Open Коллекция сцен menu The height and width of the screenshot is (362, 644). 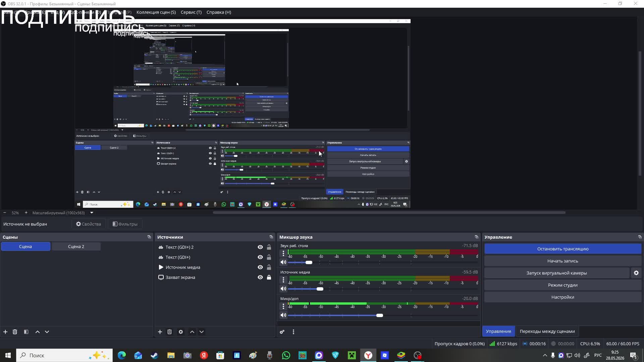pos(156,12)
